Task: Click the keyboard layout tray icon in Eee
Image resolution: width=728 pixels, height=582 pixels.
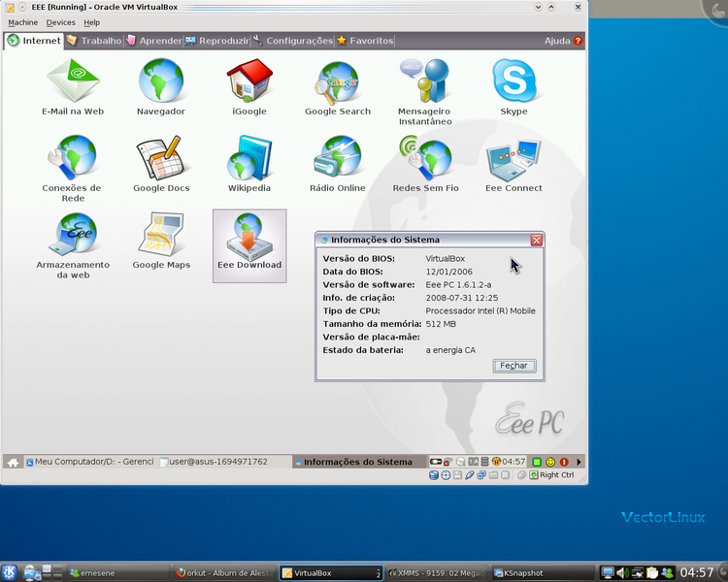Action: [473, 462]
